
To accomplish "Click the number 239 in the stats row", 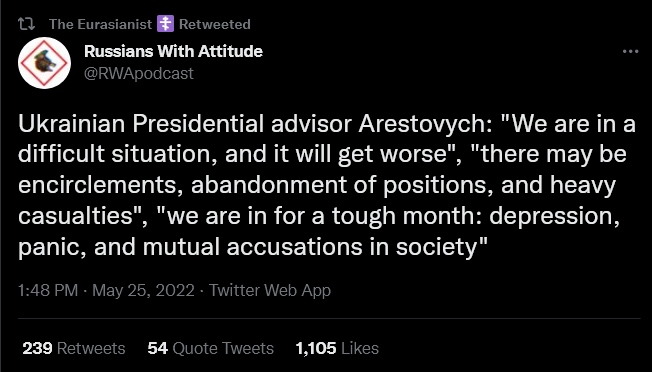I will point(37,348).
